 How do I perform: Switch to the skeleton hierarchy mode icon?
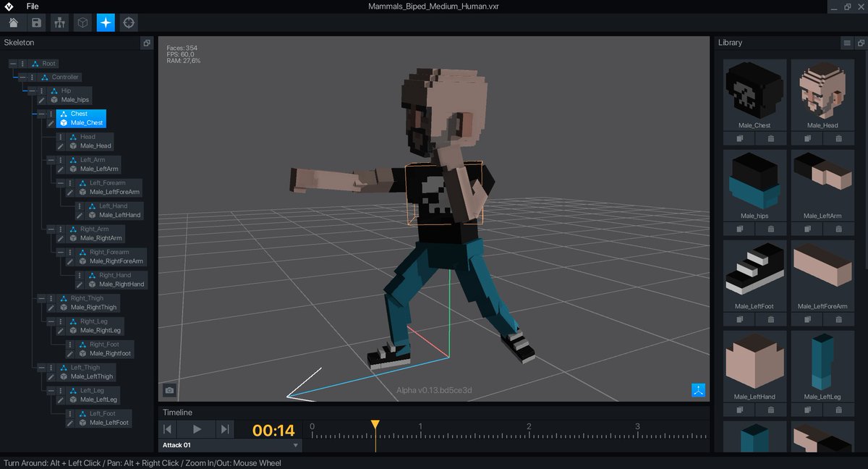[x=59, y=22]
